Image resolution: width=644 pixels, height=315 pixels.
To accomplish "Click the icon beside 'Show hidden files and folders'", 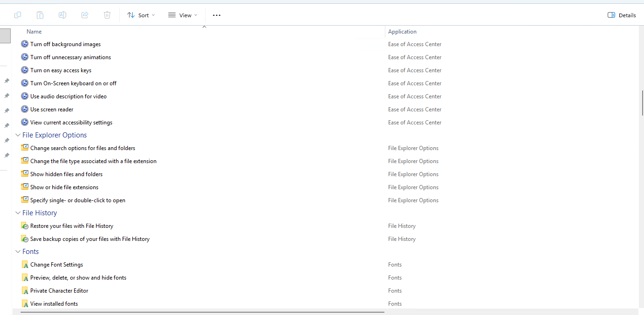I will click(25, 174).
